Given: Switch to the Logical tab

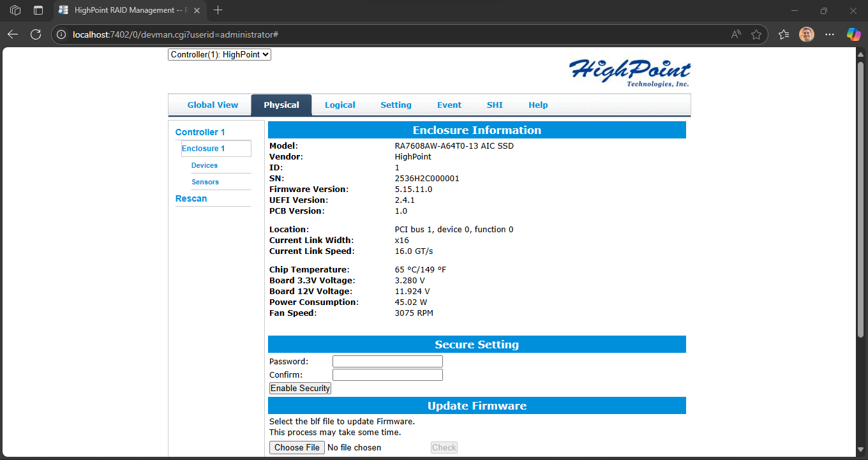Looking at the screenshot, I should pyautogui.click(x=340, y=105).
